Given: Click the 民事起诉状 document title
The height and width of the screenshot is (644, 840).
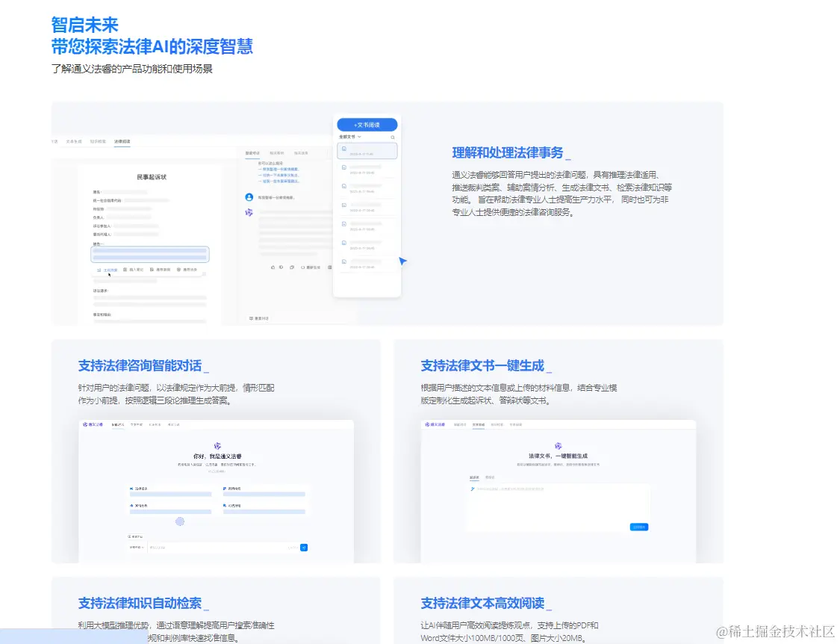Looking at the screenshot, I should click(x=152, y=177).
